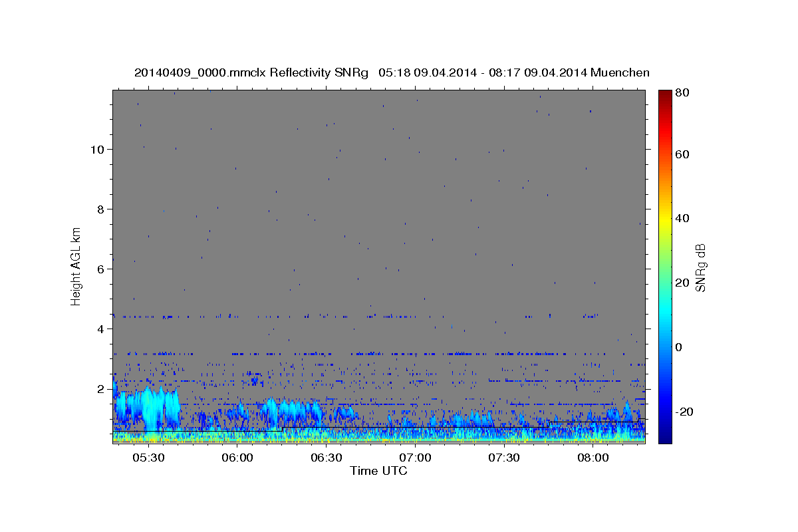Click the 'SNRg dB' colorbar label
The image size is (798, 532).
pyautogui.click(x=700, y=268)
